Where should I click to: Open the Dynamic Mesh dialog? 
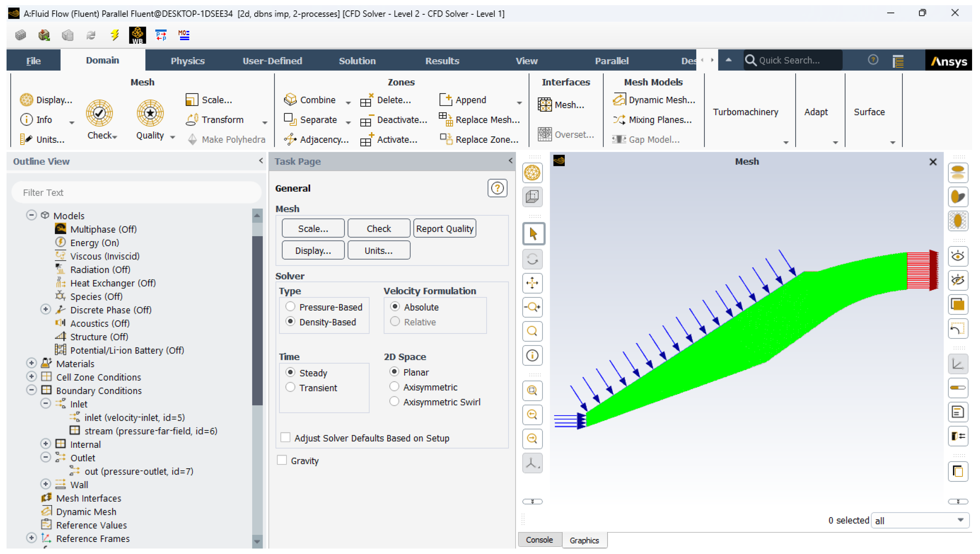(x=654, y=100)
